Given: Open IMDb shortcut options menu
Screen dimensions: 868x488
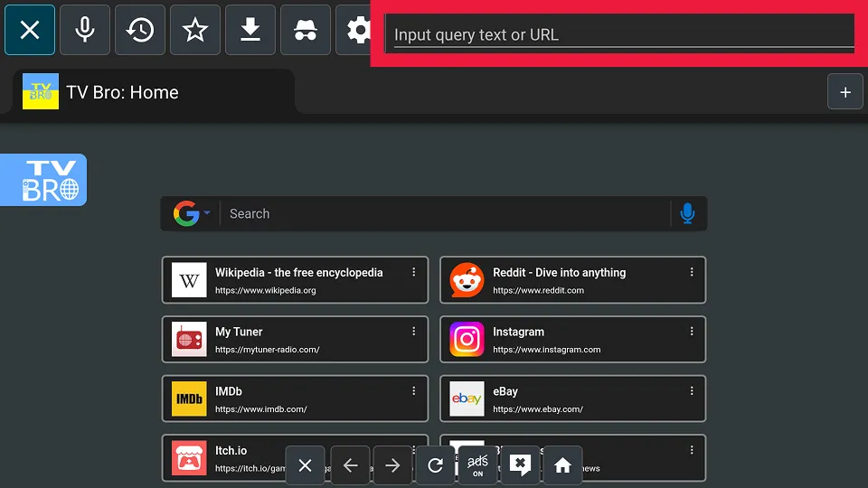Looking at the screenshot, I should (413, 391).
